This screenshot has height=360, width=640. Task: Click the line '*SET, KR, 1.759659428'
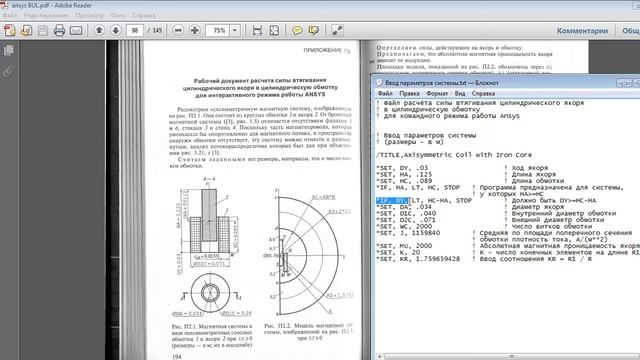tap(418, 259)
